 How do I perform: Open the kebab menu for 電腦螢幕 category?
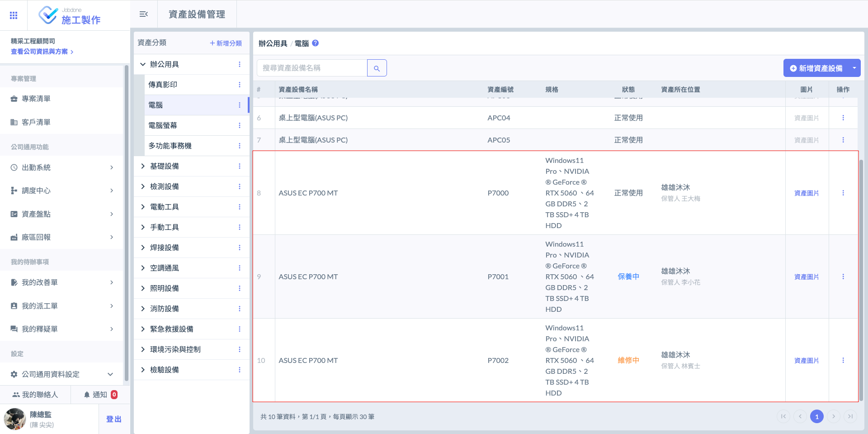tap(240, 125)
